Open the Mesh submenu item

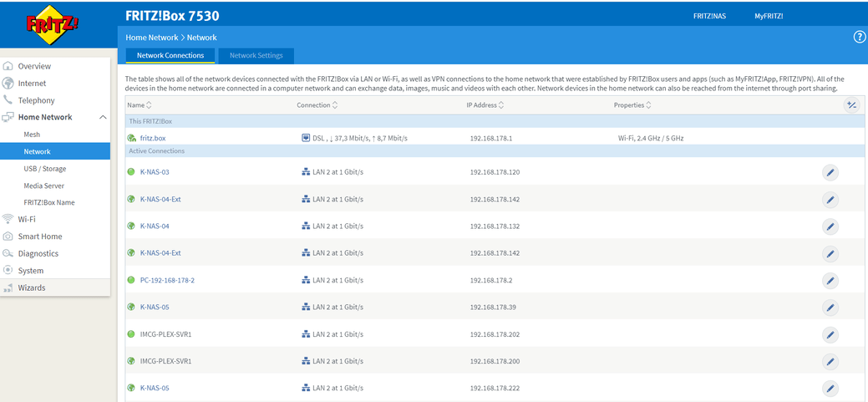click(32, 134)
